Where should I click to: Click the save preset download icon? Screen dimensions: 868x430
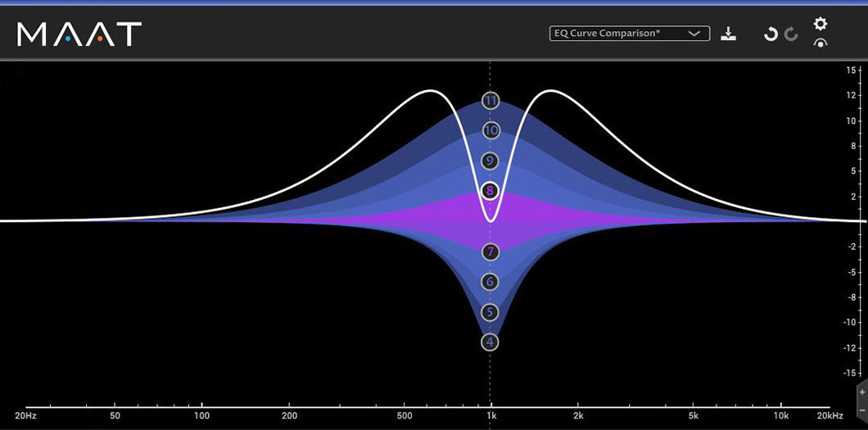point(729,34)
